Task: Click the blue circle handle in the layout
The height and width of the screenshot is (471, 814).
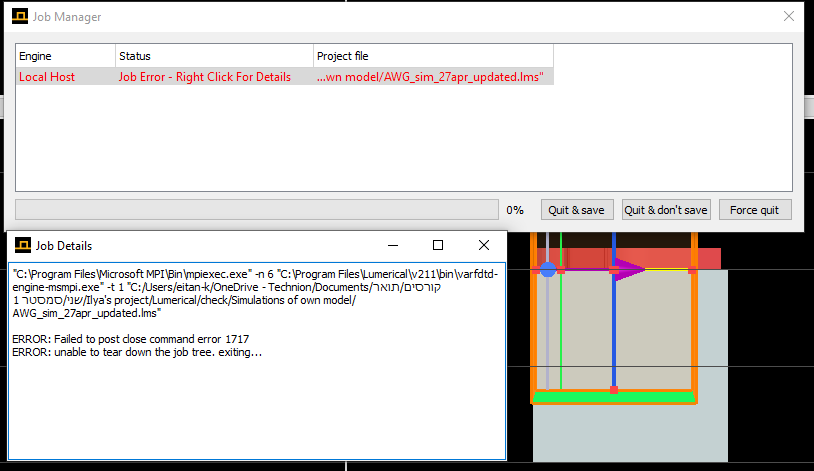Action: pyautogui.click(x=547, y=269)
